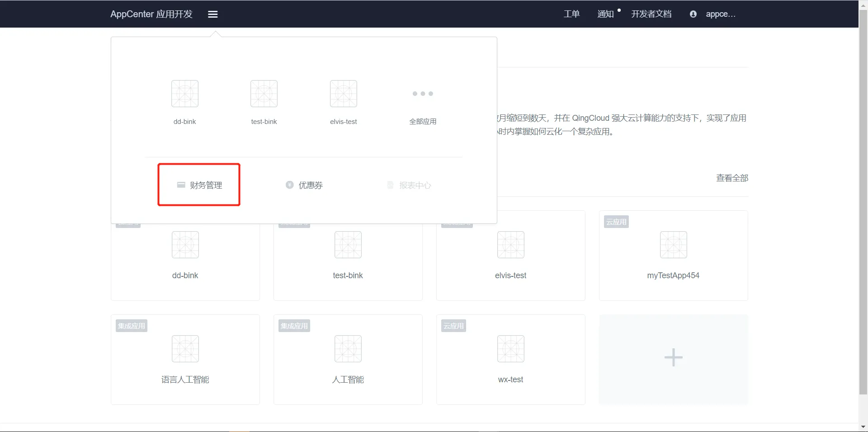Image resolution: width=868 pixels, height=432 pixels.
Task: Expand the appce... account dropdown
Action: pyautogui.click(x=721, y=14)
